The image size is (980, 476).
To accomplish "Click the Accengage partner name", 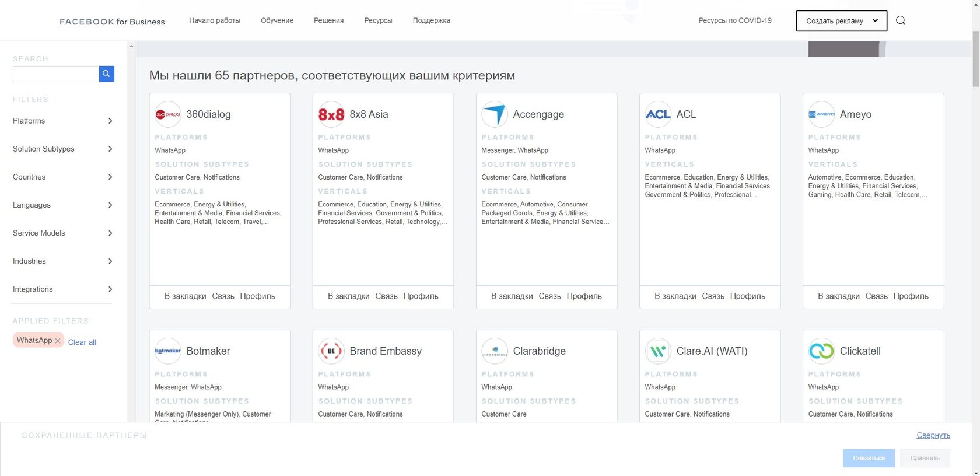I will 538,114.
